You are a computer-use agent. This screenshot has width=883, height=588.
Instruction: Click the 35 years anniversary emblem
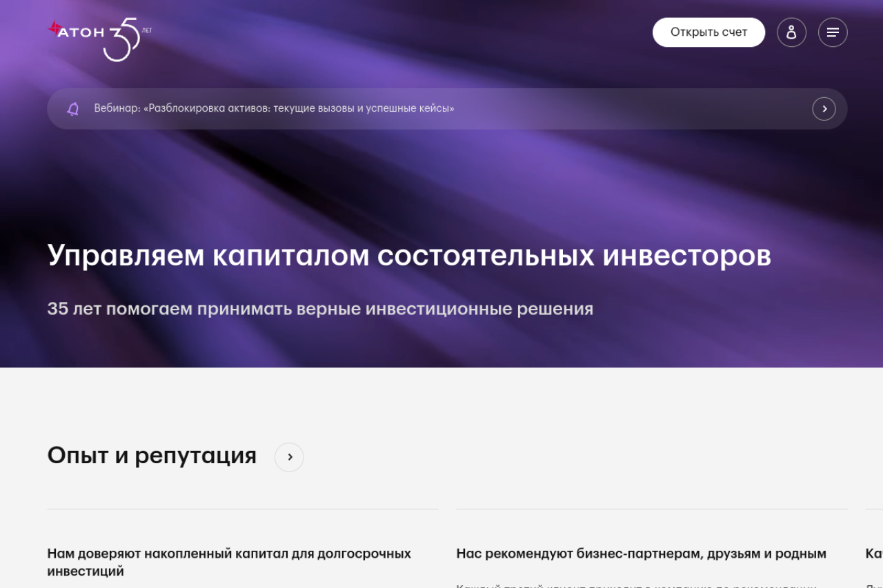pyautogui.click(x=121, y=41)
